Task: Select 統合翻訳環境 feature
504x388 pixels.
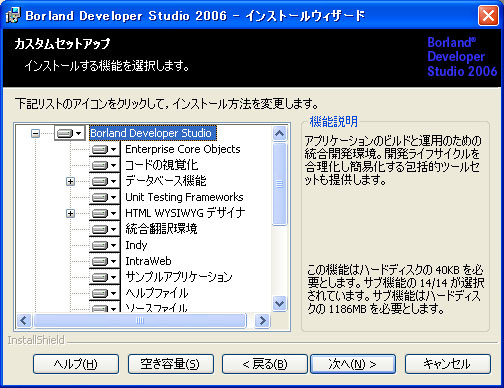Action: click(161, 229)
